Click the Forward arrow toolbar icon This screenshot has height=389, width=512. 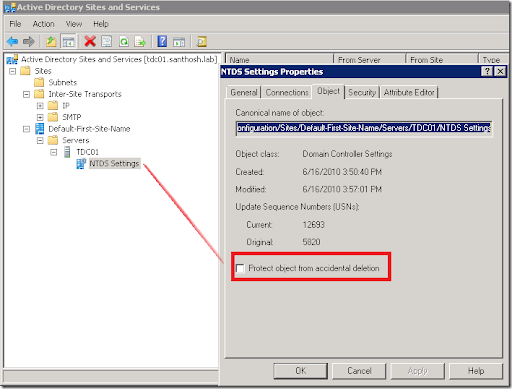pos(29,42)
